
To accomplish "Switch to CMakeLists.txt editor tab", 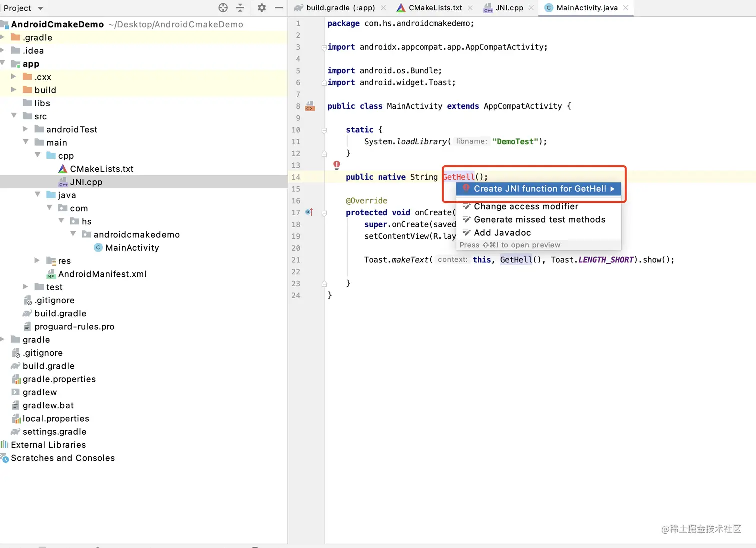I will tap(435, 8).
